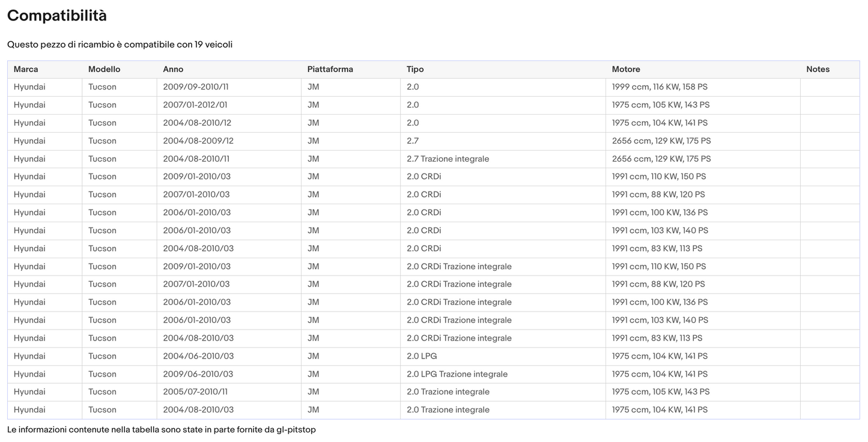Screen dimensions: 868x442
Task: Select the year cell 2009/09-2010/11
Action: pos(196,87)
